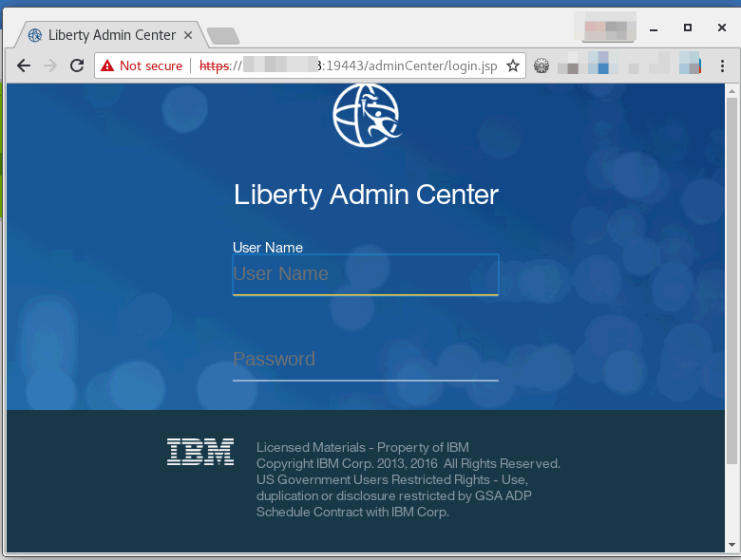Click the red Not secure warning icon

107,65
